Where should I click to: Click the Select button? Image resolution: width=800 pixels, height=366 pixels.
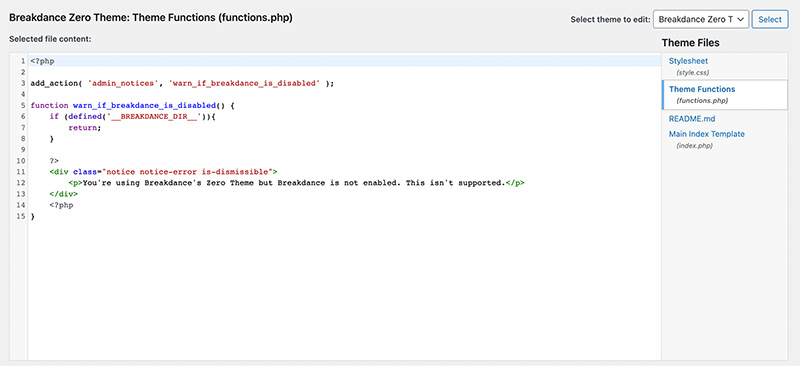(x=769, y=19)
